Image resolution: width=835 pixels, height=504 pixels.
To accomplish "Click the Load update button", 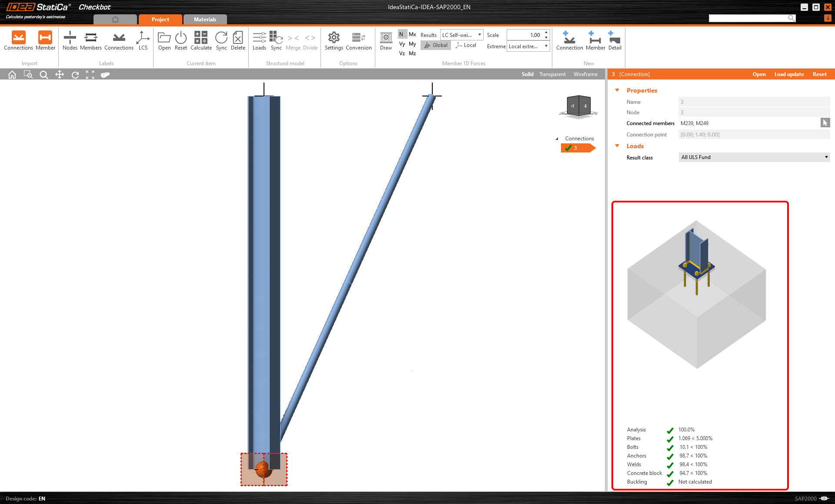I will tap(789, 74).
